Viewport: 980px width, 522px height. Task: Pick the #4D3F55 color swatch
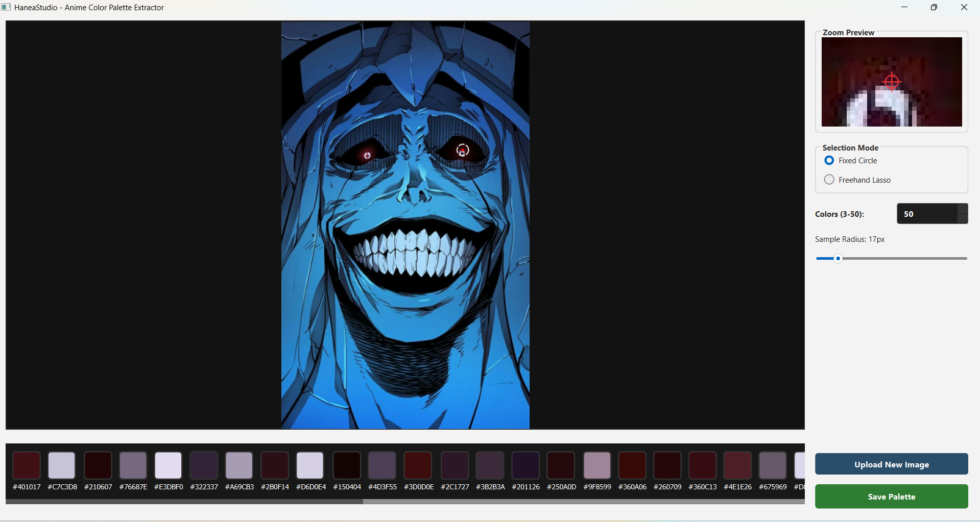[x=382, y=465]
